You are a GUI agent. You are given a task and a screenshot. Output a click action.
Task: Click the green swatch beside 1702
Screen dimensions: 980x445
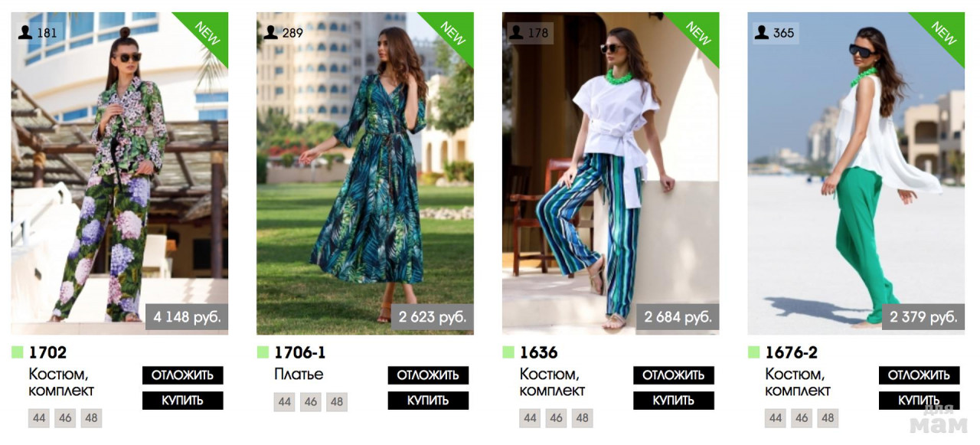(17, 352)
